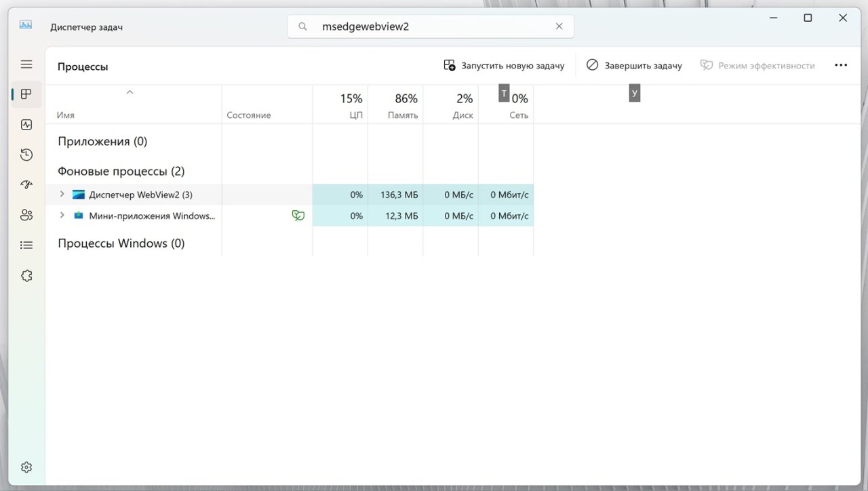View the Startup apps page
The height and width of the screenshot is (491, 868).
click(x=26, y=184)
